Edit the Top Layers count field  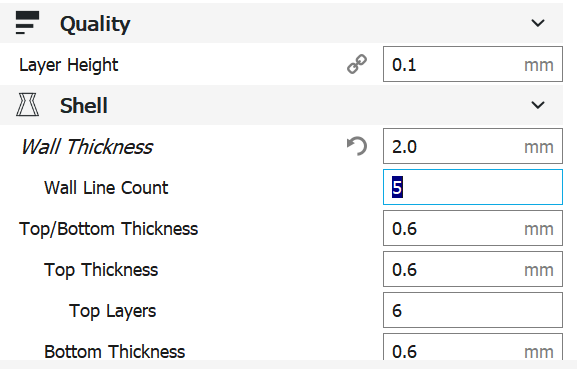pyautogui.click(x=473, y=310)
